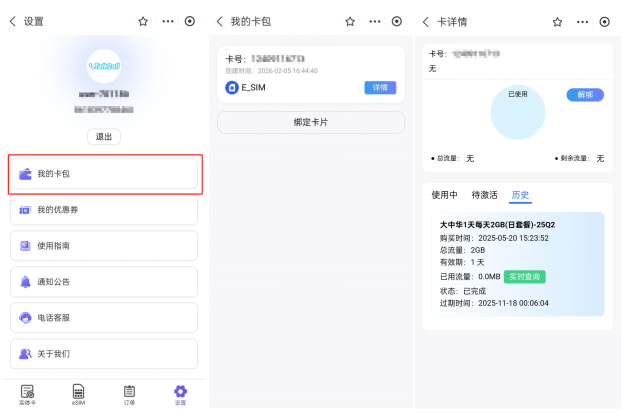Screen dimensions: 624x413
Task: Switch to the eSIM bottom tab
Action: click(78, 394)
